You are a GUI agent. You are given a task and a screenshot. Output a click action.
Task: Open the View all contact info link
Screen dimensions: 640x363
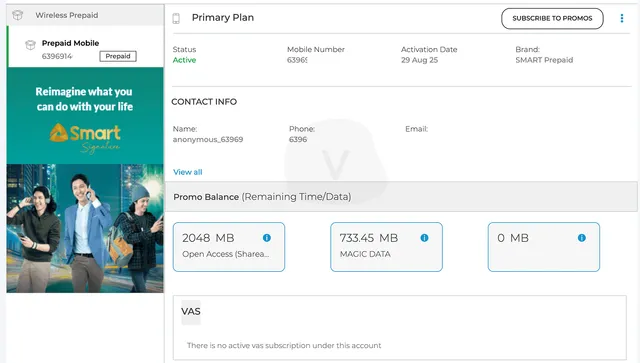[188, 172]
